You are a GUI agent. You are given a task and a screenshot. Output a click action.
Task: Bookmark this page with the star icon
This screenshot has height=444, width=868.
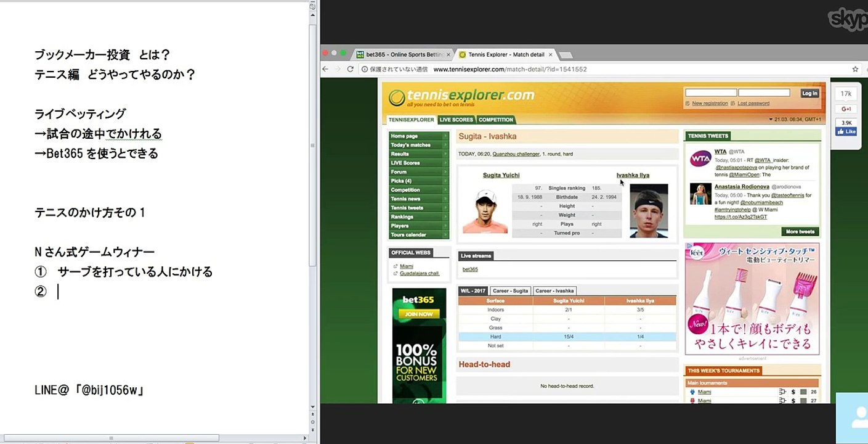[x=855, y=70]
